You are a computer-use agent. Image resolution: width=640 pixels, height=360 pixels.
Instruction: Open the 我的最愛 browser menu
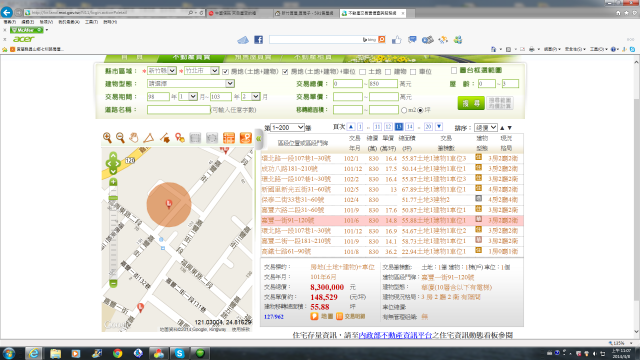tap(69, 22)
